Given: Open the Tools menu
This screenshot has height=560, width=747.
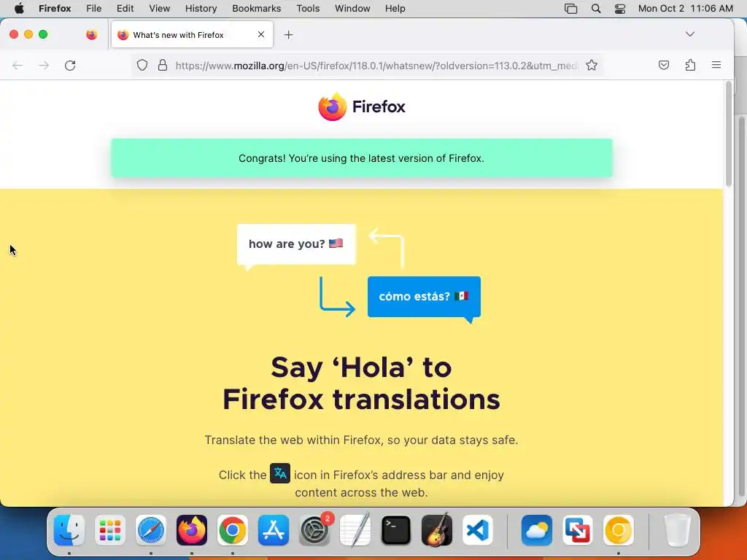Looking at the screenshot, I should [x=309, y=9].
